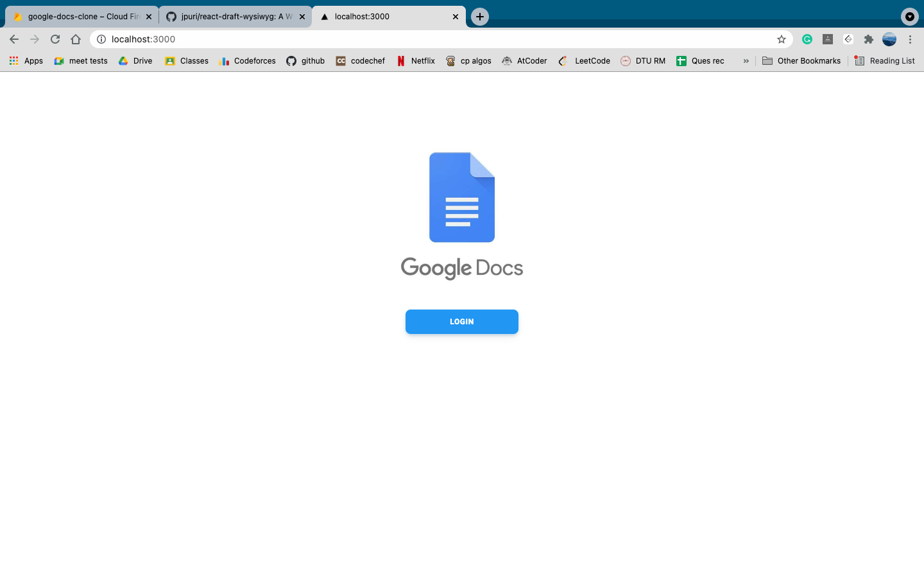
Task: Open the tab search dropdown arrow
Action: point(910,17)
